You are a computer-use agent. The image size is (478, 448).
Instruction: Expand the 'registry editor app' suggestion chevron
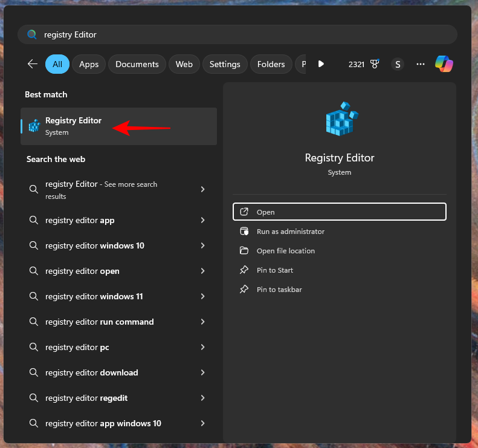(202, 221)
